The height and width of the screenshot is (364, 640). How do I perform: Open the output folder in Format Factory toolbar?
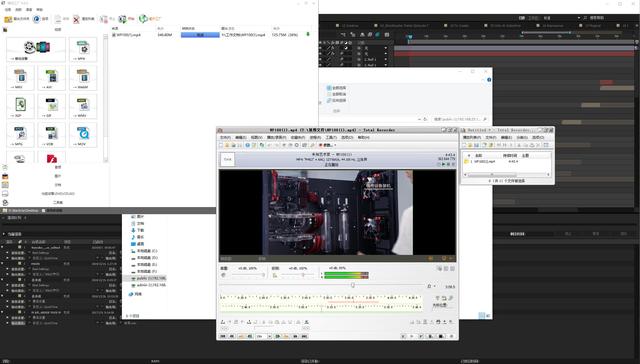(x=16, y=19)
